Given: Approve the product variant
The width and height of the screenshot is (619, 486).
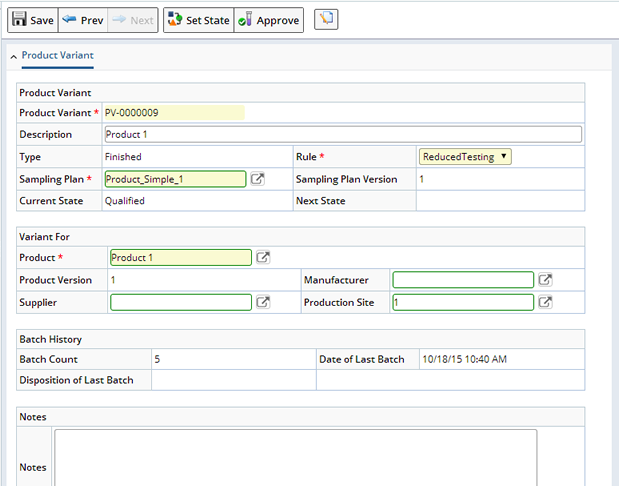Looking at the screenshot, I should (x=269, y=20).
